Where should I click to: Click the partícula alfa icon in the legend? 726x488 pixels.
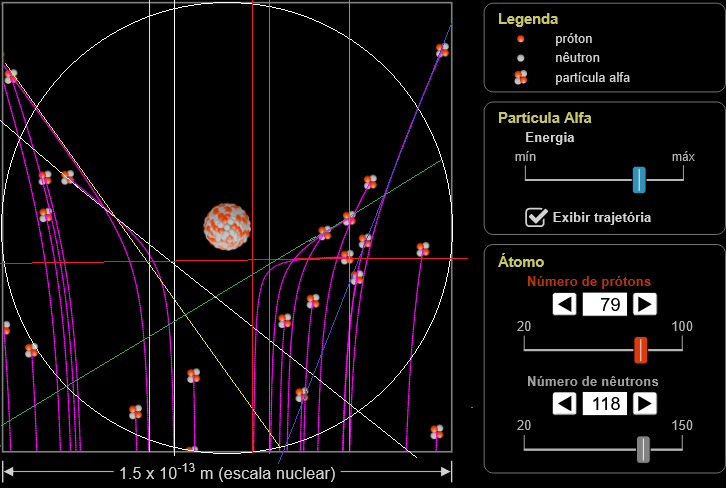coord(521,77)
